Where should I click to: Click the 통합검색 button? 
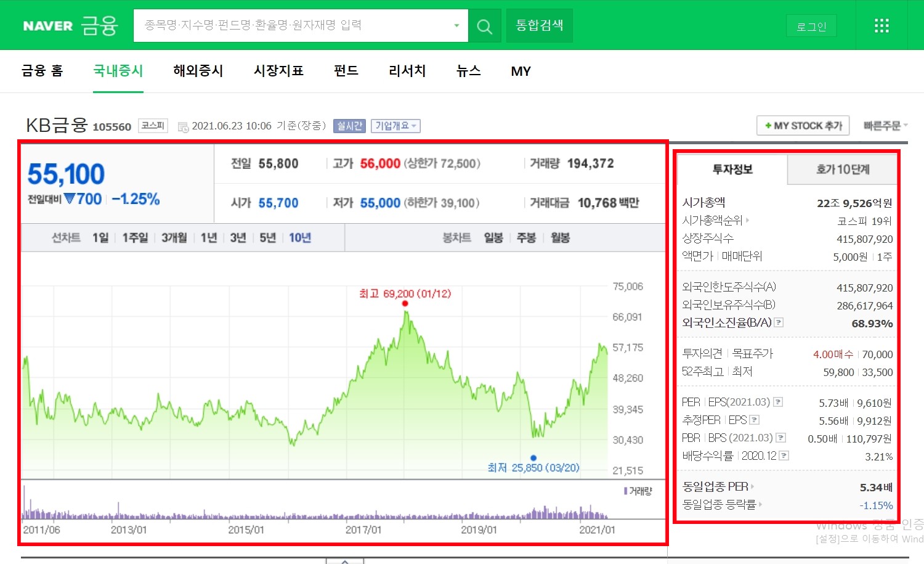tap(540, 26)
